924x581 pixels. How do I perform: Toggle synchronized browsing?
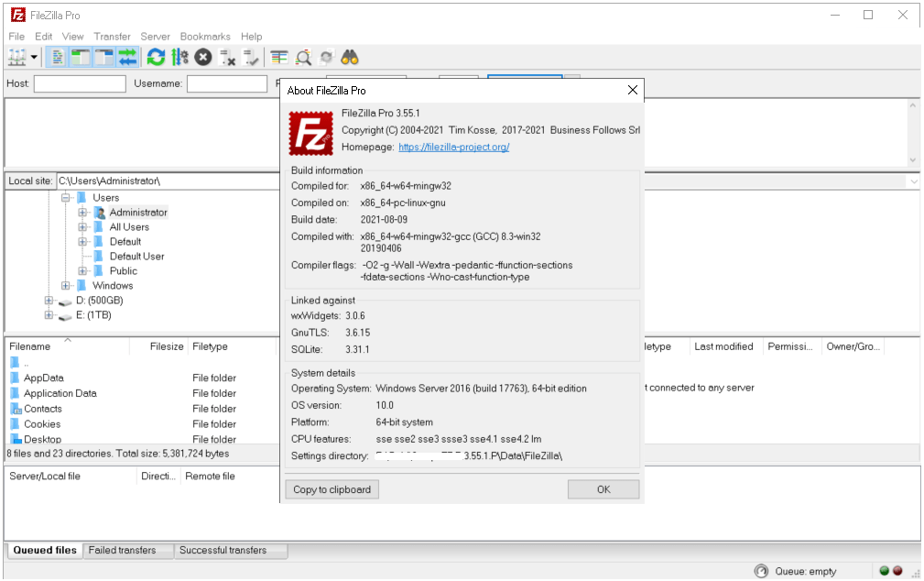click(326, 57)
